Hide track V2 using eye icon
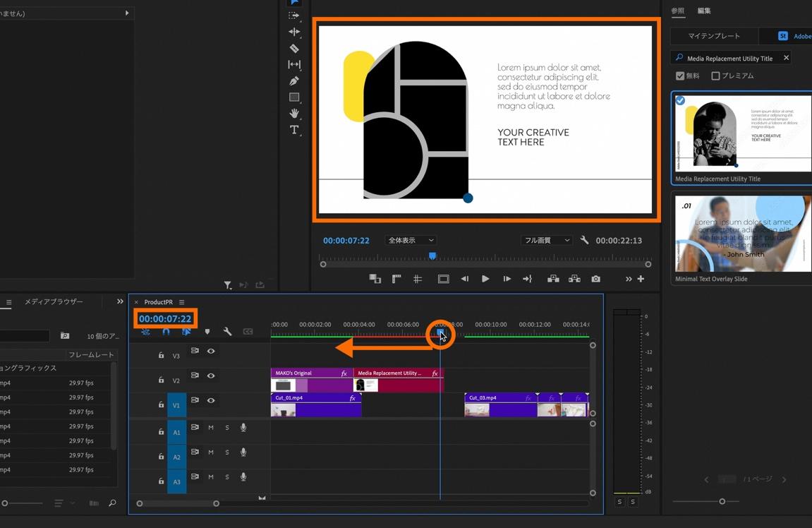 click(211, 376)
